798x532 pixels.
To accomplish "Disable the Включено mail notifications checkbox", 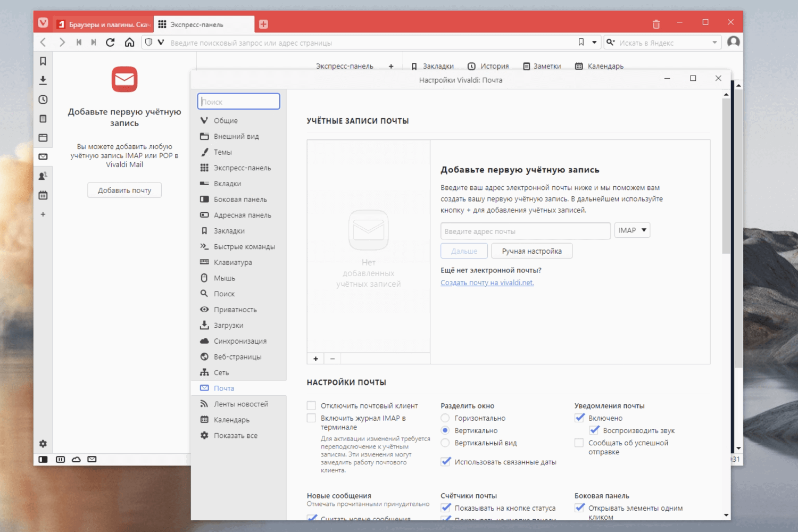I will (579, 418).
